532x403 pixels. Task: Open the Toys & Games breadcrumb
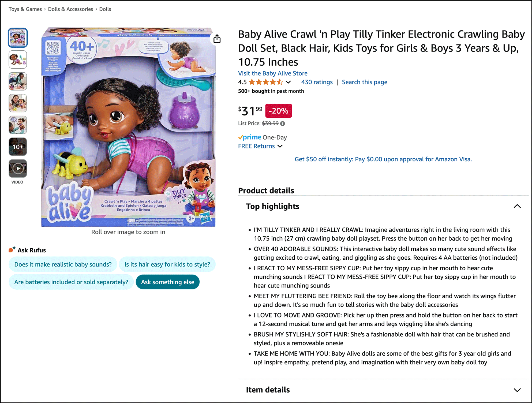(25, 9)
